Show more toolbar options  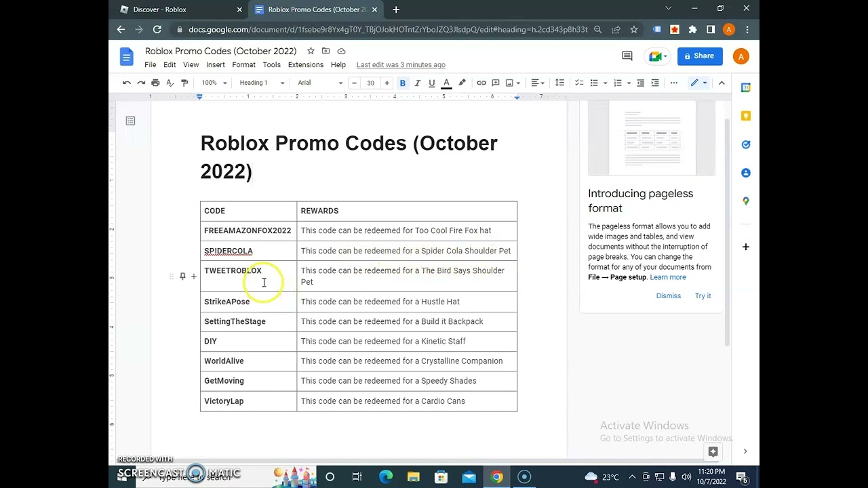point(674,83)
